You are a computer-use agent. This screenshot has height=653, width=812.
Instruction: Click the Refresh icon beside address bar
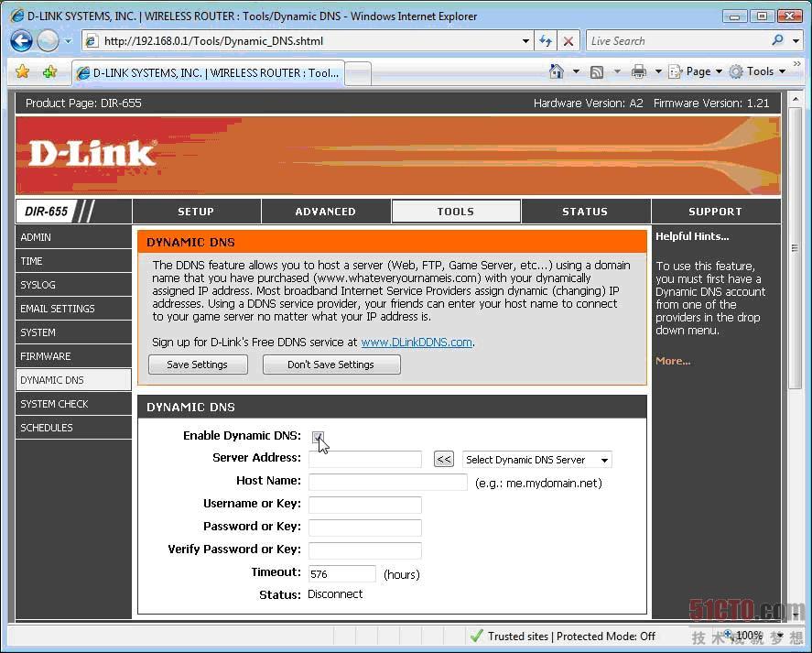(546, 41)
